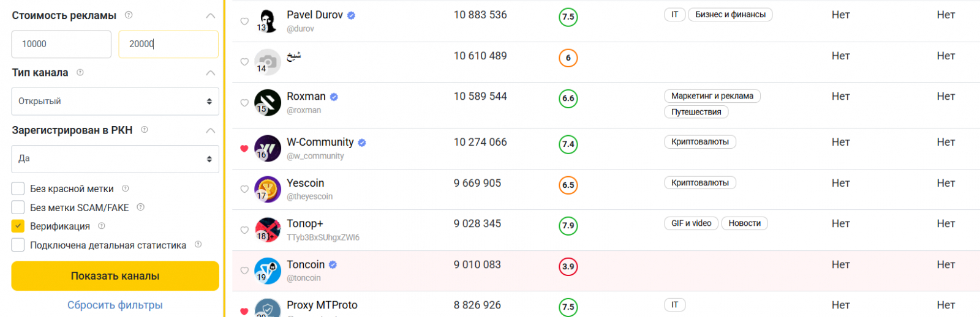Click the favorite heart beside Pavel Durov

(x=244, y=21)
